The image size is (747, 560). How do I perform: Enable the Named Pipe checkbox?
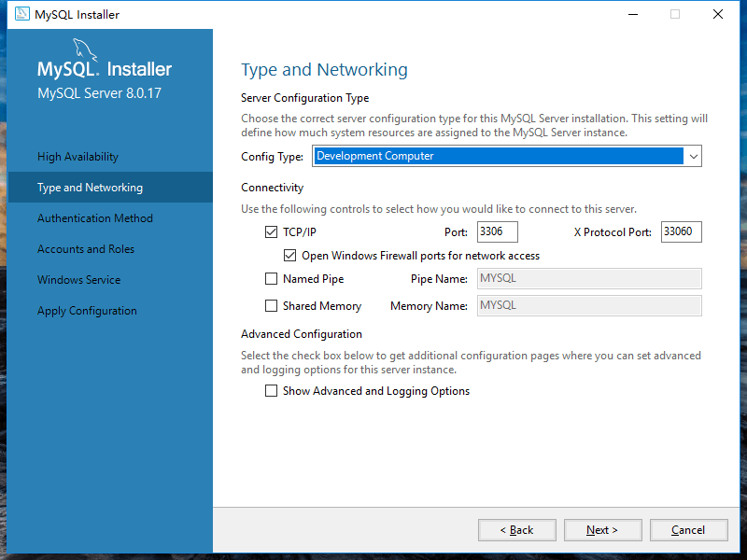coord(272,279)
